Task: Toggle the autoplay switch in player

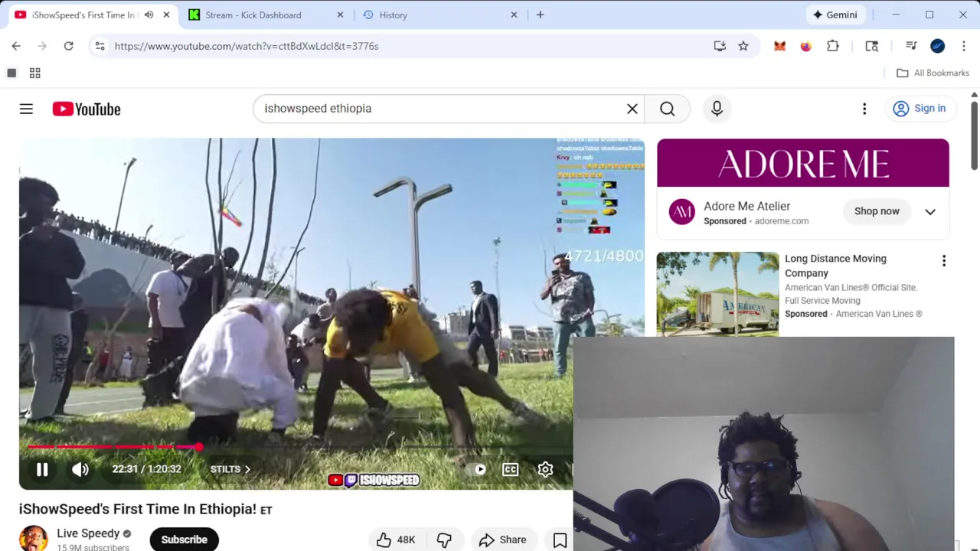Action: 479,469
